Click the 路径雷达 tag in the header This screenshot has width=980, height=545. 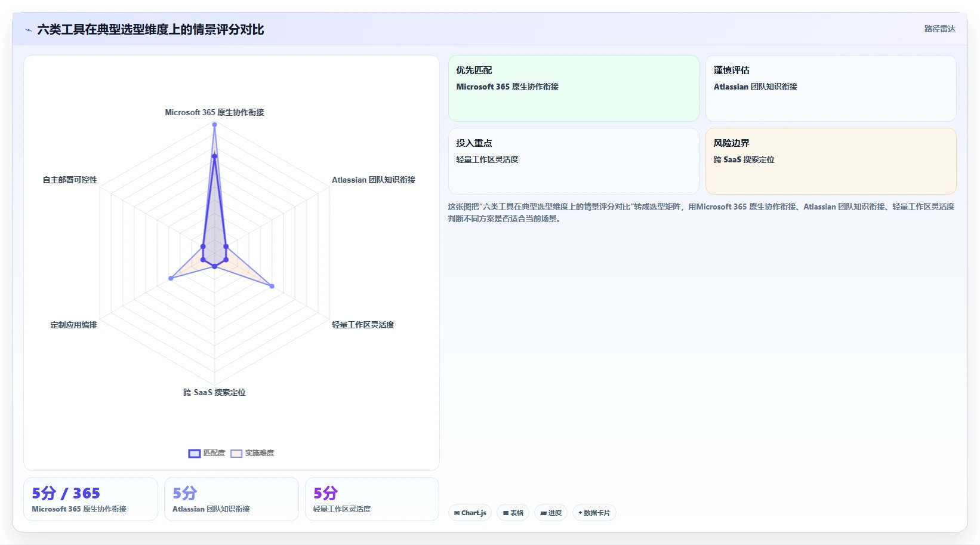pyautogui.click(x=939, y=29)
